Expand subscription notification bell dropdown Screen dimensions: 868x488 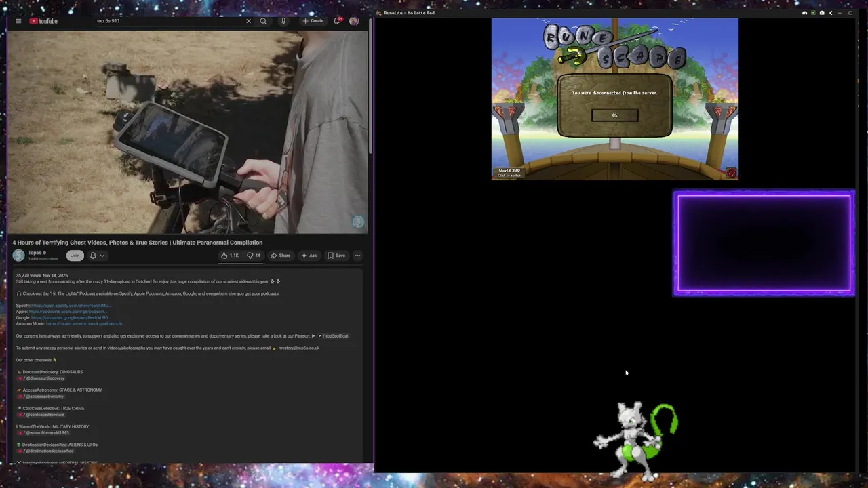click(x=97, y=256)
